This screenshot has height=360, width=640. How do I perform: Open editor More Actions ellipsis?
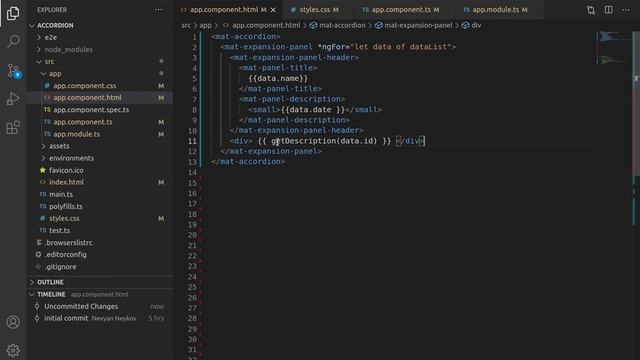pos(626,9)
